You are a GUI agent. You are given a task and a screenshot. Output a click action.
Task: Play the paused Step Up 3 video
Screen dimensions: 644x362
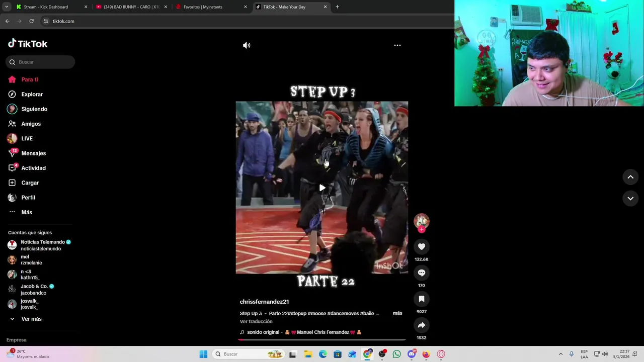[322, 188]
